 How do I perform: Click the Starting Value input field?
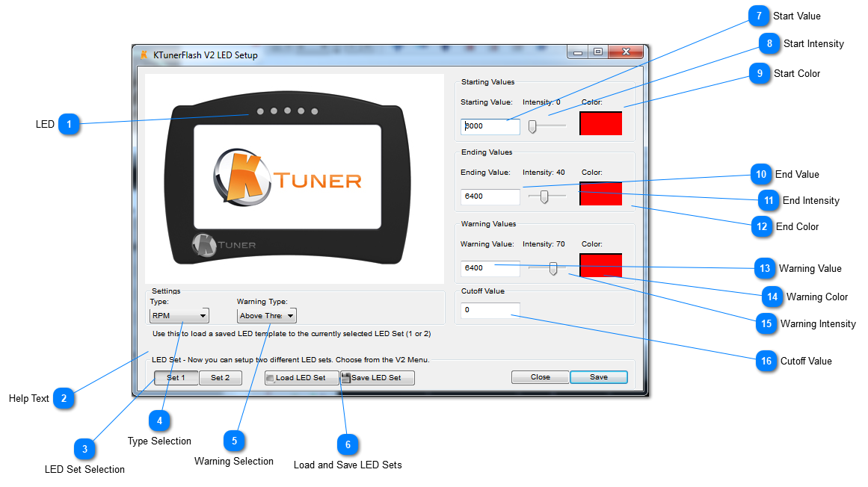pyautogui.click(x=490, y=126)
